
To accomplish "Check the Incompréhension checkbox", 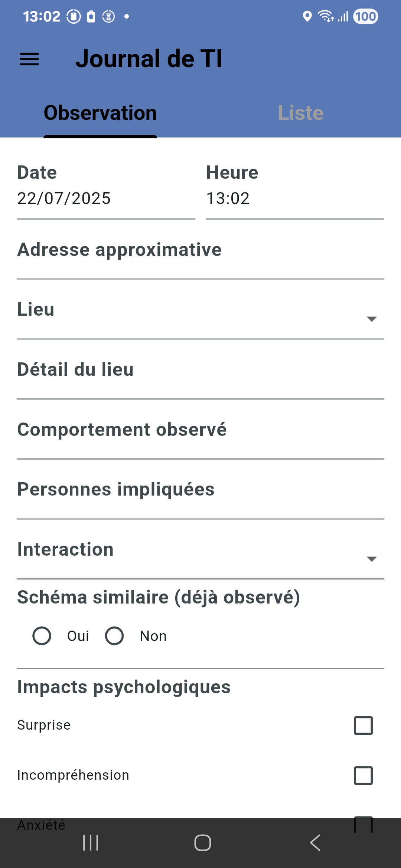I will click(x=363, y=775).
